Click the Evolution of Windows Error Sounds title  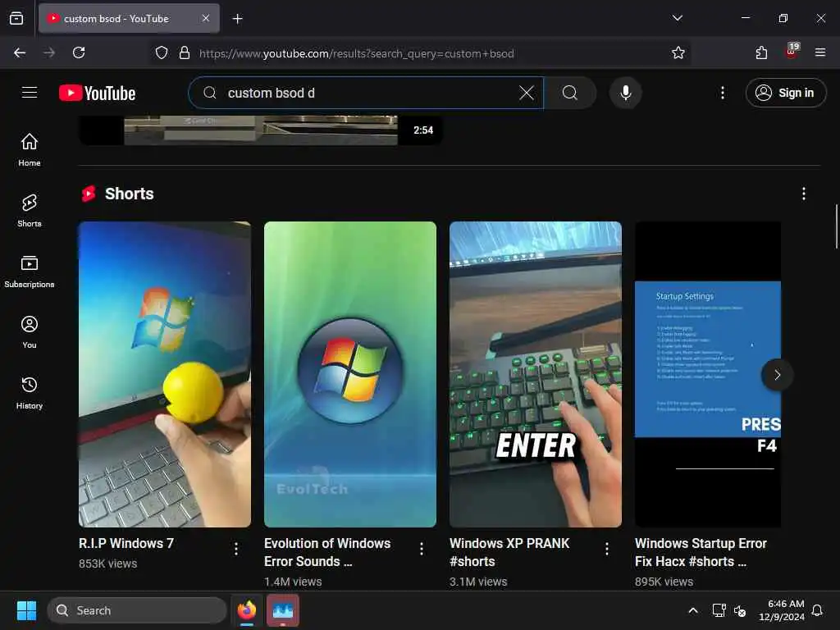click(x=327, y=552)
